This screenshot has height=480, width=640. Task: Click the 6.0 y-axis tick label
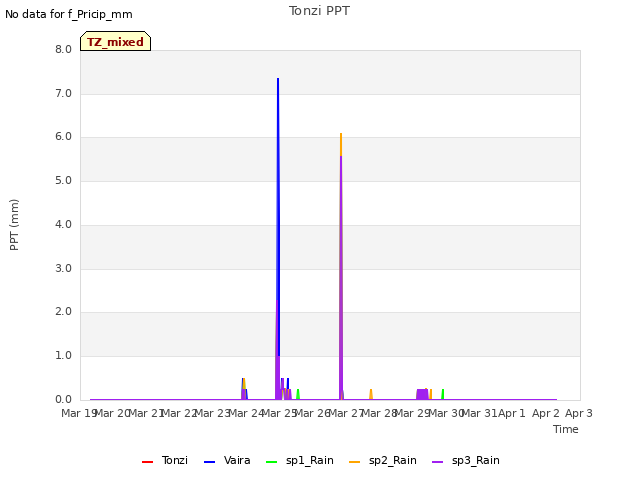pos(63,137)
